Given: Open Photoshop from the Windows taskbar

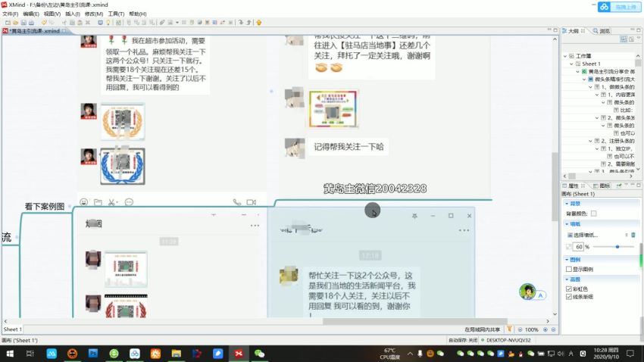Looking at the screenshot, I should point(93,354).
